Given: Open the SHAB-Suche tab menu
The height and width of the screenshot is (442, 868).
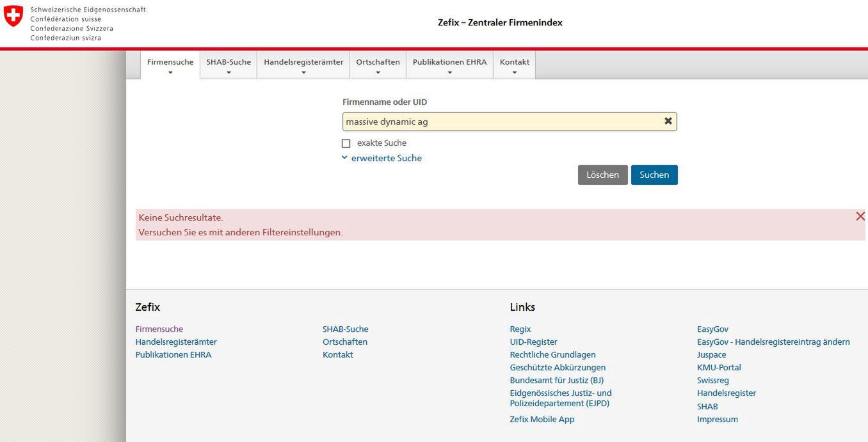Looking at the screenshot, I should pos(229,65).
